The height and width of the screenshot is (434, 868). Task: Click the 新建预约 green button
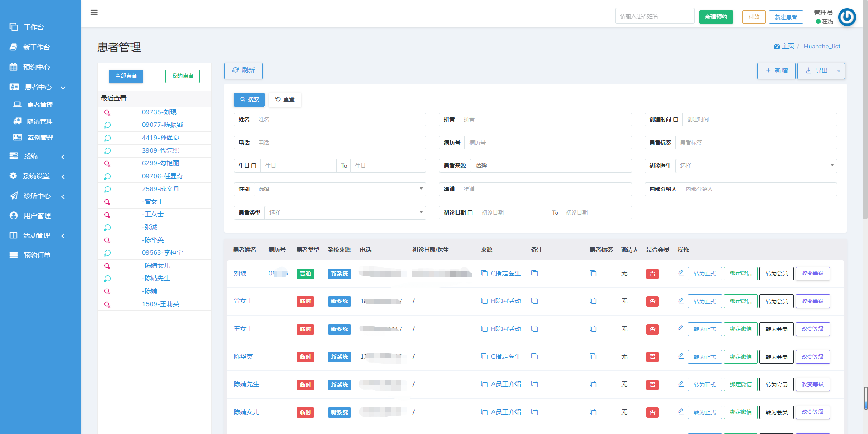click(x=716, y=17)
